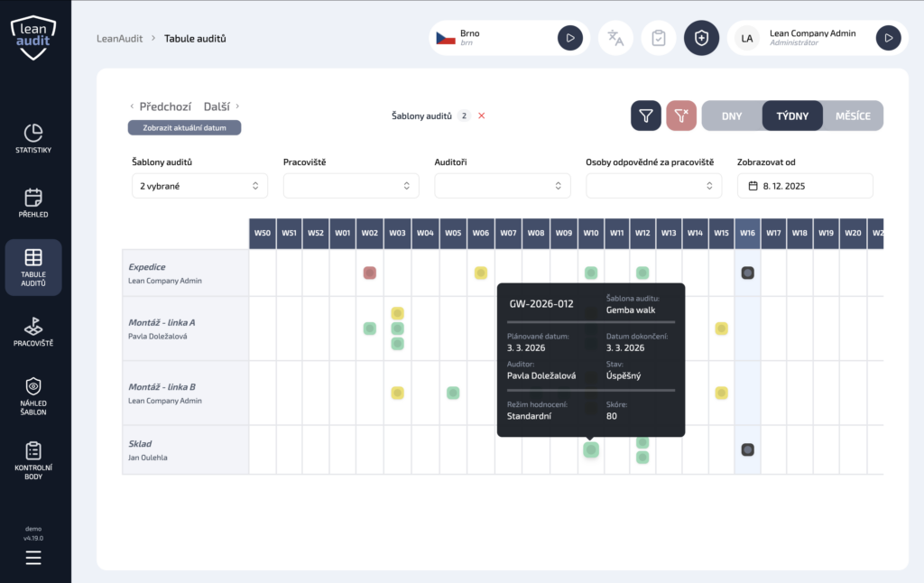
Task: Click the Zobrazit aktuální datum button
Action: point(184,128)
